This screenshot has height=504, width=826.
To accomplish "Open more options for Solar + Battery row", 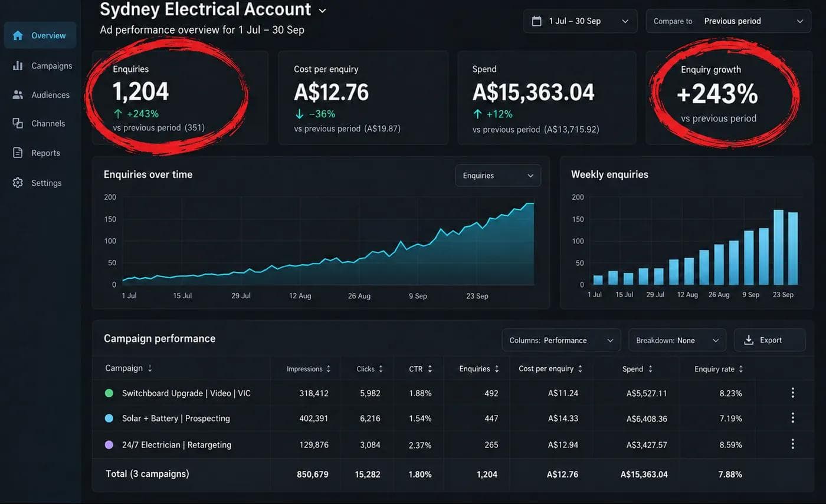I will [793, 418].
